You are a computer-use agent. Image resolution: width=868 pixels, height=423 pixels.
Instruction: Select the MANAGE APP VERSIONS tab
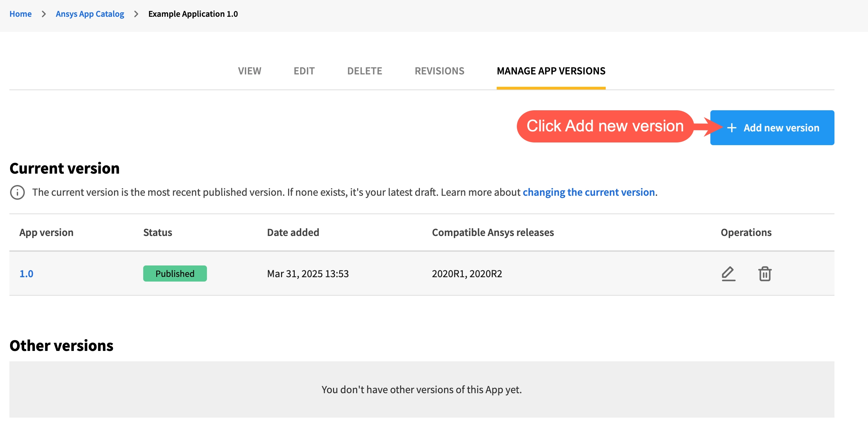click(551, 71)
